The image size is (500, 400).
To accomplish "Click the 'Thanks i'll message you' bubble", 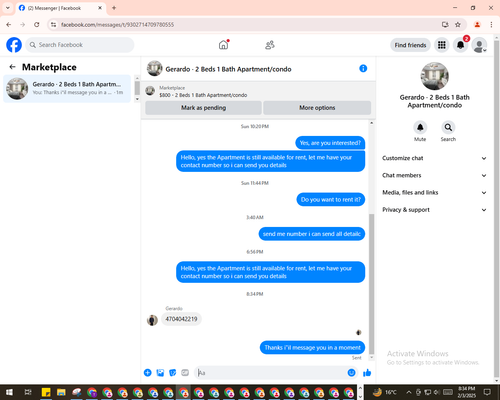I will [312, 348].
